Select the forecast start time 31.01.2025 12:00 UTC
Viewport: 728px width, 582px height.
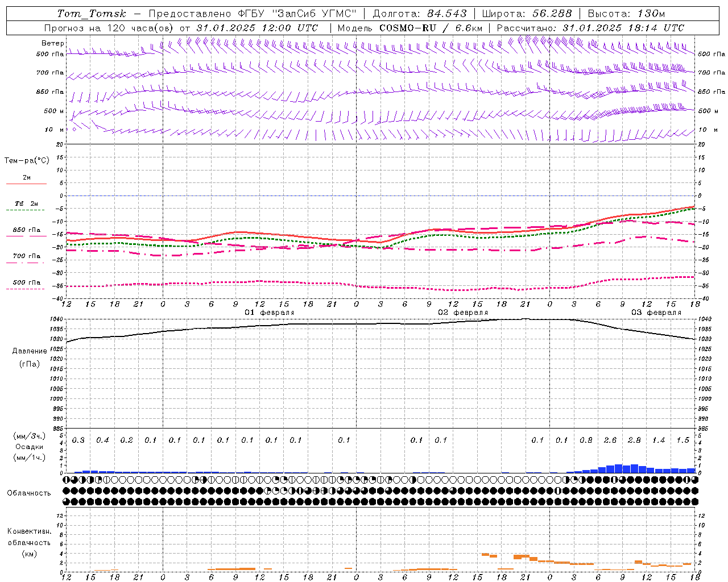[257, 28]
